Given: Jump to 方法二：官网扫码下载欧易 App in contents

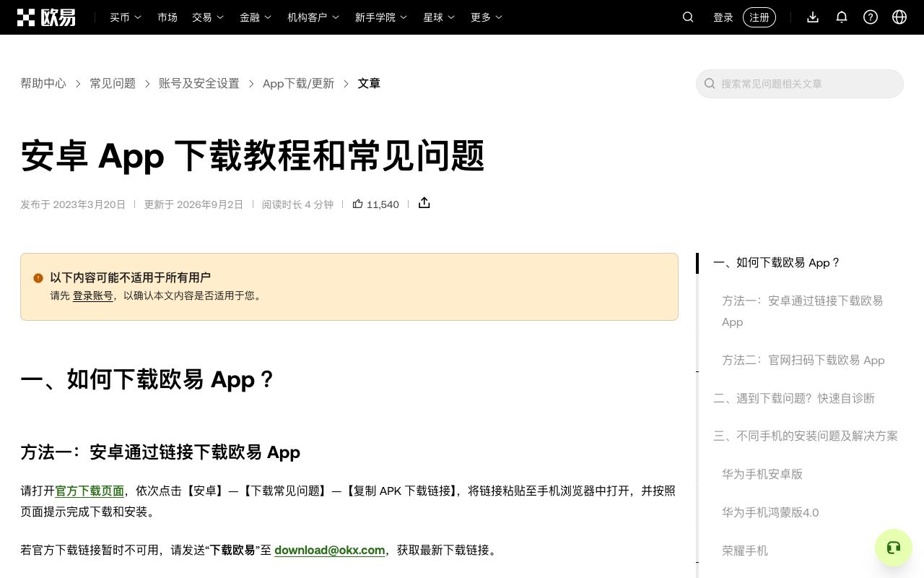Looking at the screenshot, I should pyautogui.click(x=803, y=361).
